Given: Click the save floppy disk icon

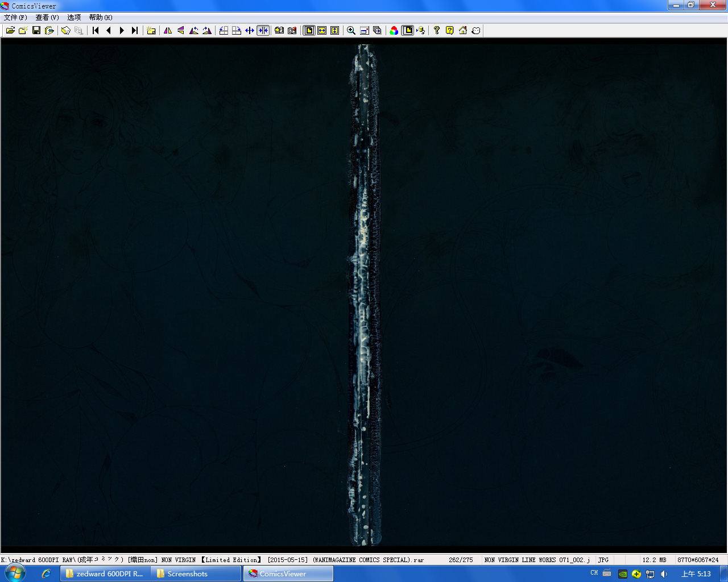Looking at the screenshot, I should tap(36, 31).
